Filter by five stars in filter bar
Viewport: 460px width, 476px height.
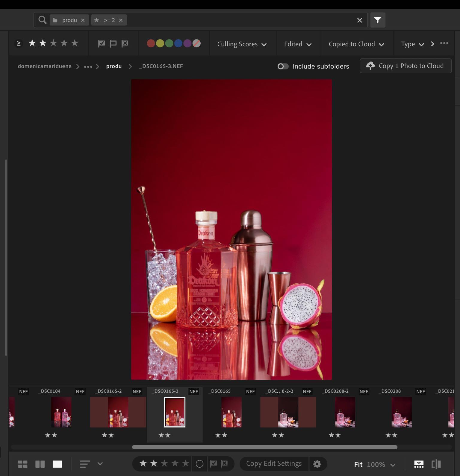click(75, 43)
